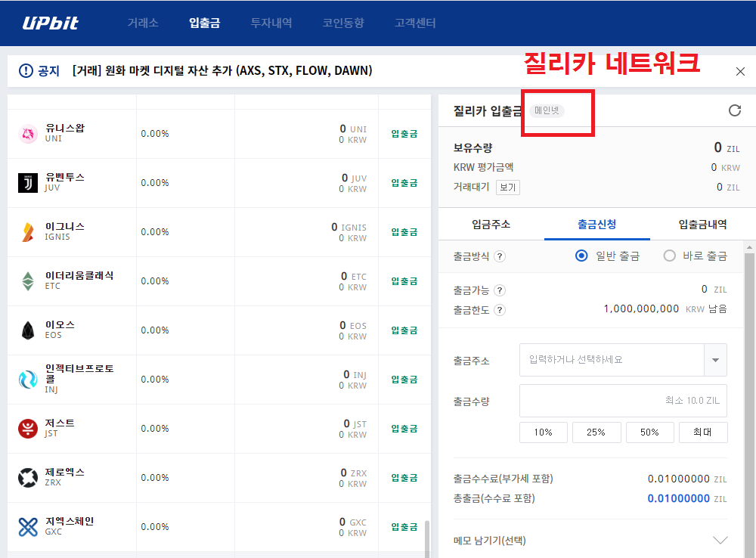This screenshot has width=756, height=558.
Task: Click 입출금 link for 인젝티브프로토콜 INJ
Action: coord(404,380)
